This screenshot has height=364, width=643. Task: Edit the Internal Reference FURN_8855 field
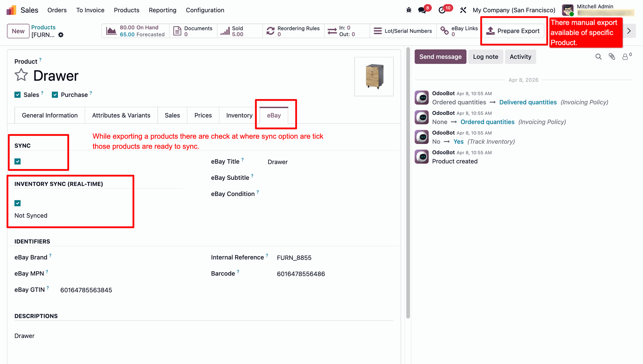pyautogui.click(x=335, y=258)
